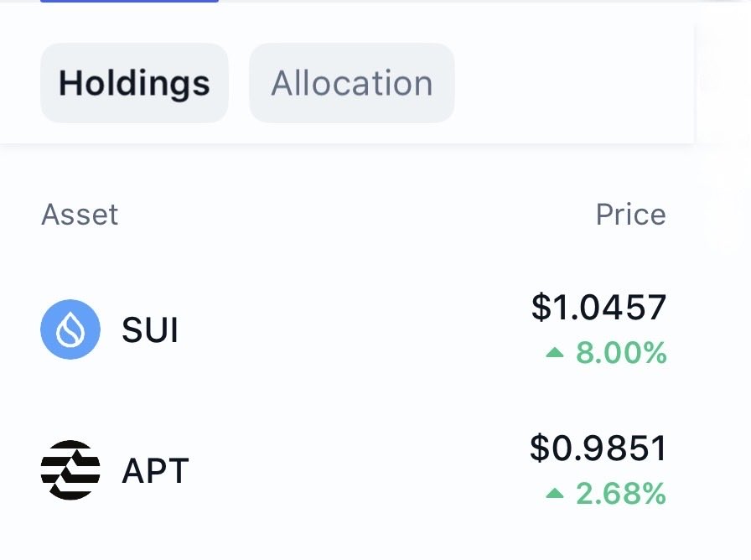
Task: Click the APT price $0.9851
Action: (x=598, y=449)
